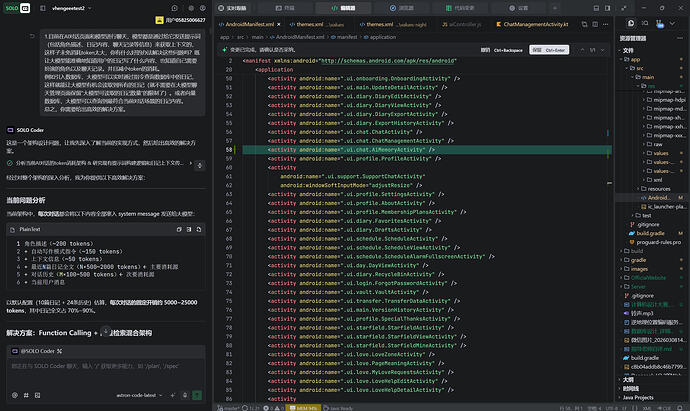The height and width of the screenshot is (411, 690).
Task: Click the # context icon under the chat input
Action: 26,395
